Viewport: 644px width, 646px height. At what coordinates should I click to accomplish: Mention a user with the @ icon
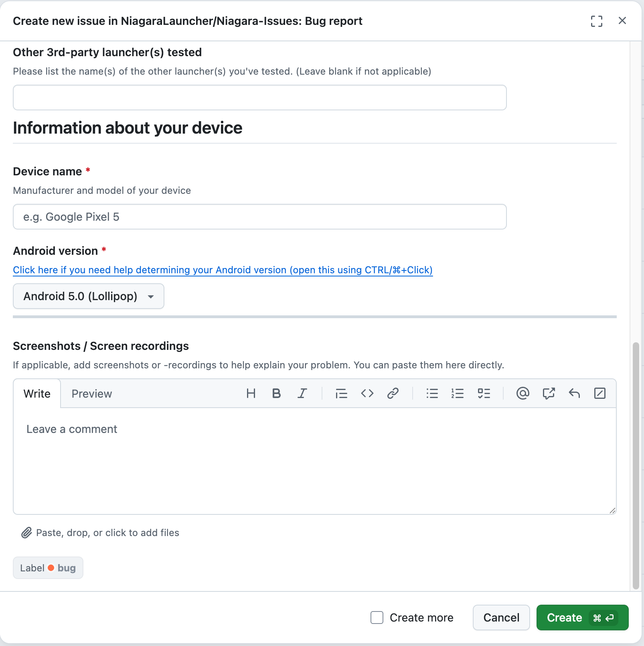pos(523,393)
